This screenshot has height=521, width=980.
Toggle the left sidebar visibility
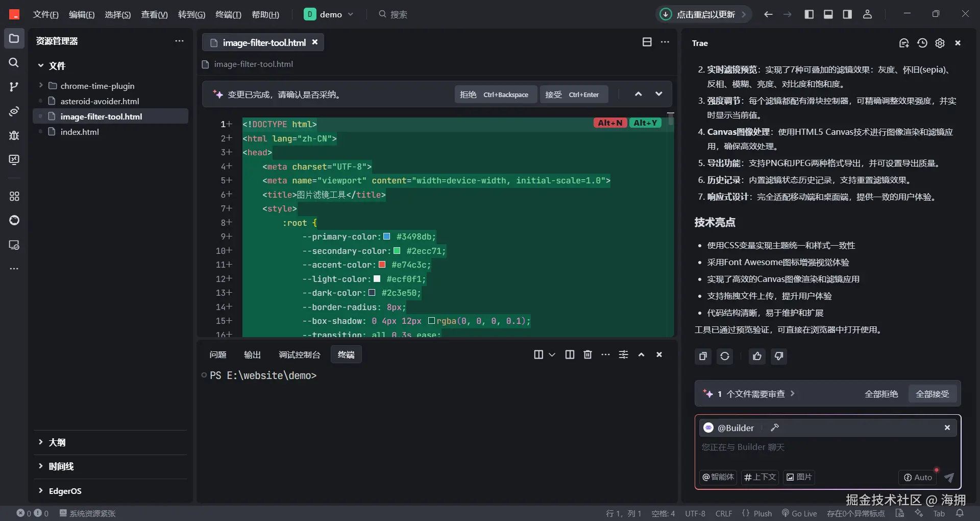(809, 14)
